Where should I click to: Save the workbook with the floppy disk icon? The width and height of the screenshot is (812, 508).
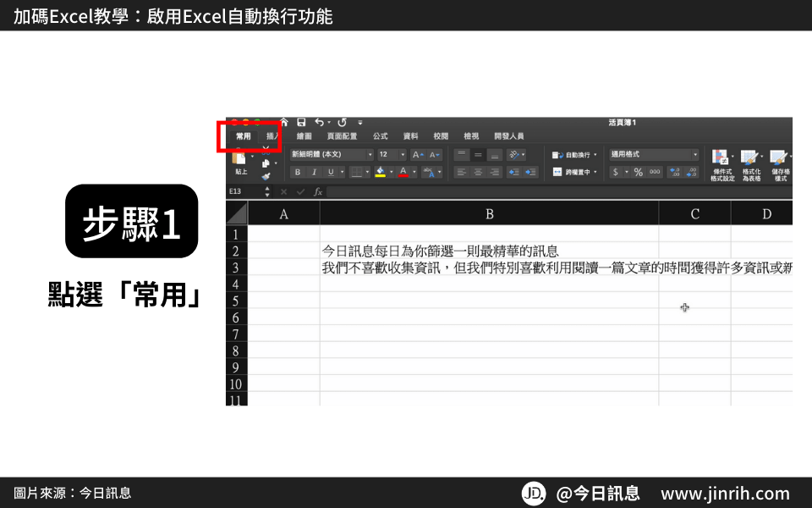301,122
